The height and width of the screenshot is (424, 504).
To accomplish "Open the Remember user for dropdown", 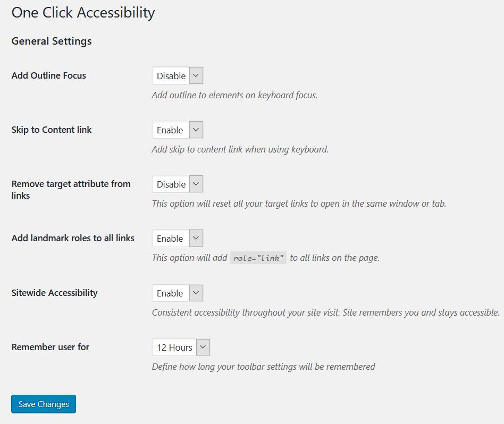I will 181,347.
